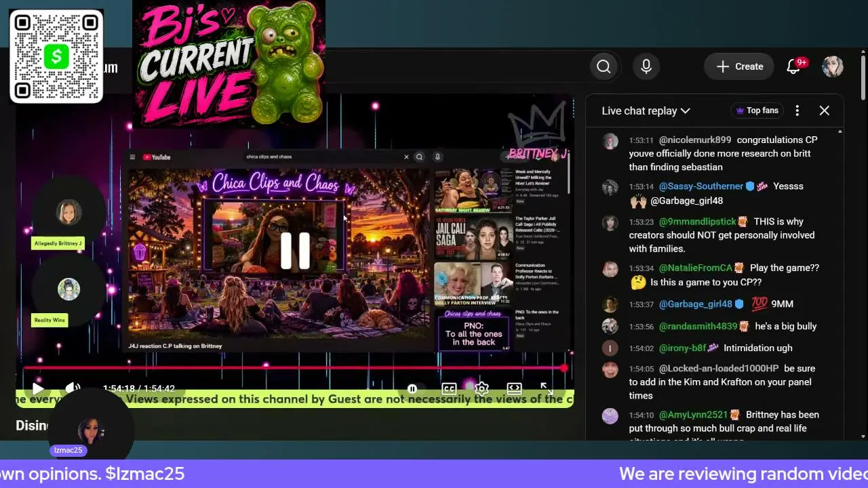Open the Dolly Parton interview thumbnail
This screenshot has width=868, height=488.
click(473, 284)
